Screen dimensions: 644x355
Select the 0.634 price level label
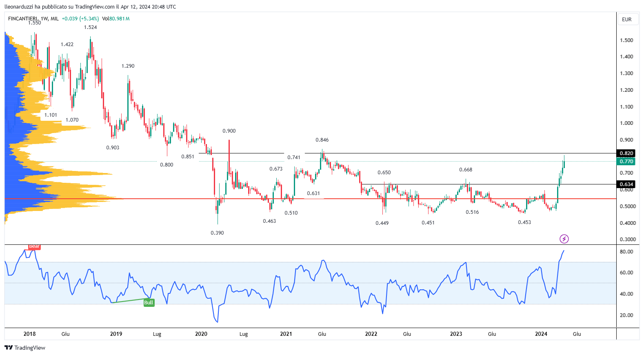(626, 184)
